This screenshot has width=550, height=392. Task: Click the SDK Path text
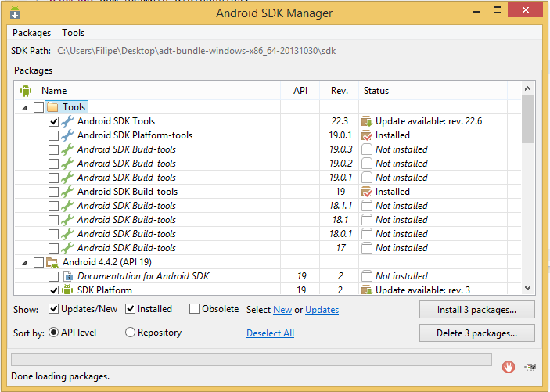point(196,51)
